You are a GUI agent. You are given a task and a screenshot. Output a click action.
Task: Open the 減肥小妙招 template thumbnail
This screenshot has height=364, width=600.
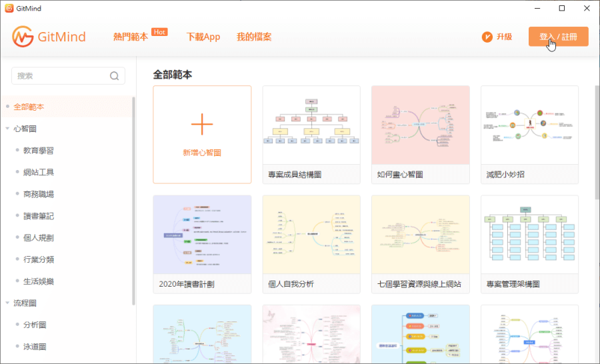click(x=529, y=125)
